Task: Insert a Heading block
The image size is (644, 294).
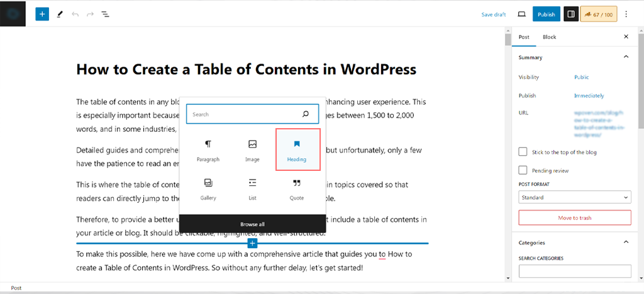Action: pyautogui.click(x=297, y=150)
